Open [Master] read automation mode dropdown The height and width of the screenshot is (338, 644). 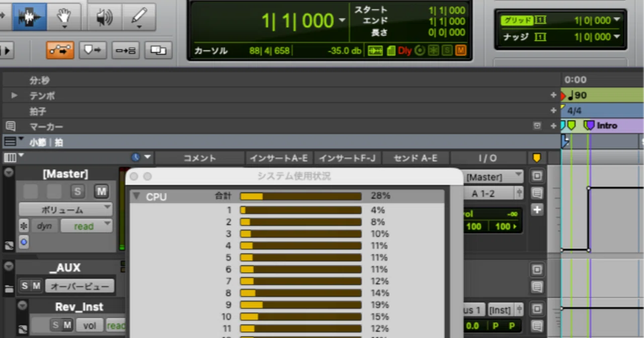click(x=86, y=226)
